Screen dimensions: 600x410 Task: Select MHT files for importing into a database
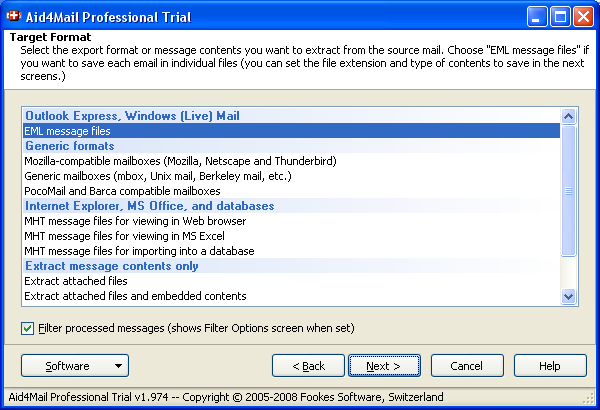pyautogui.click(x=292, y=251)
